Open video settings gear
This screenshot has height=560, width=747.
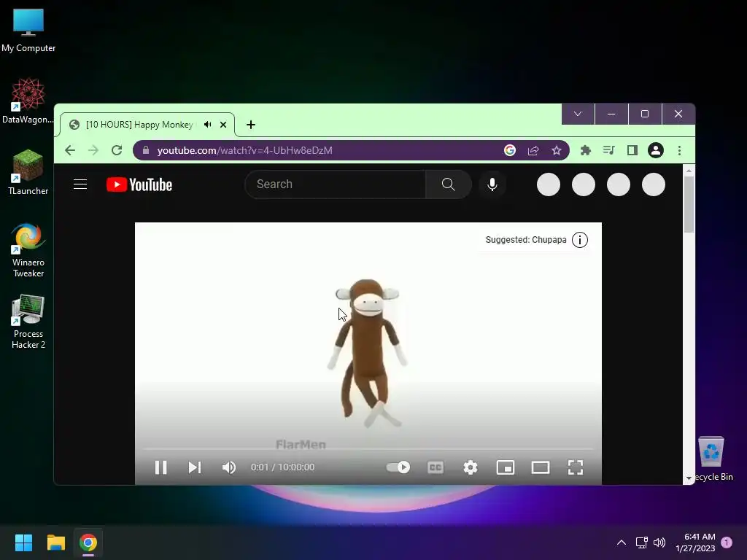471,467
